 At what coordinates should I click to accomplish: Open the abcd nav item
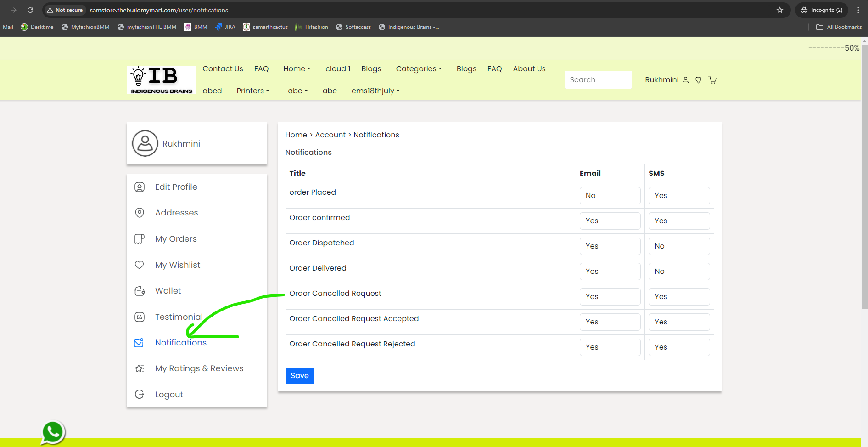[x=212, y=91]
